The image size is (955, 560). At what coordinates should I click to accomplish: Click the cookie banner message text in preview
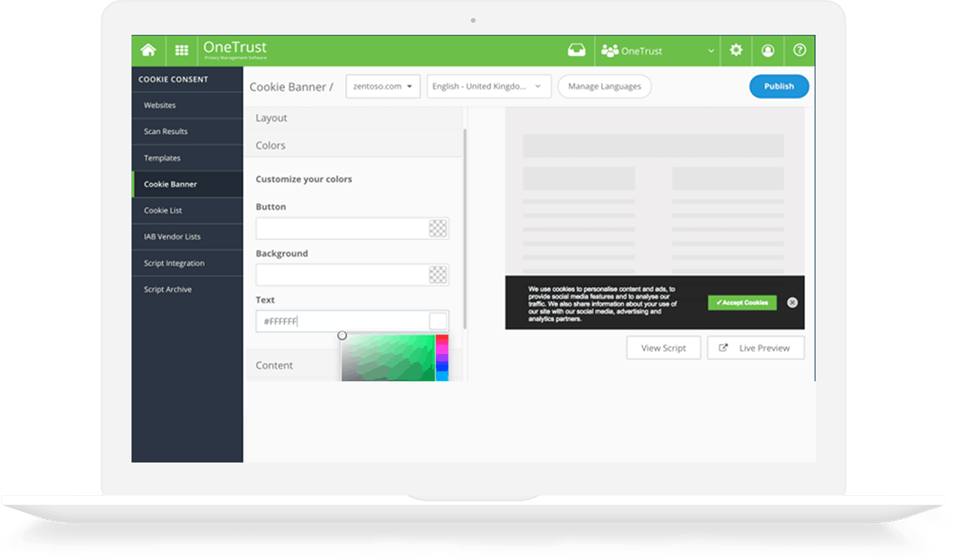602,304
